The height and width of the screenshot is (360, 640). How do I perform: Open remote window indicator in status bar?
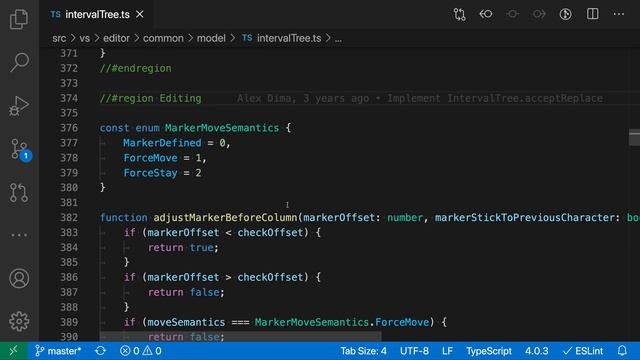coord(14,351)
